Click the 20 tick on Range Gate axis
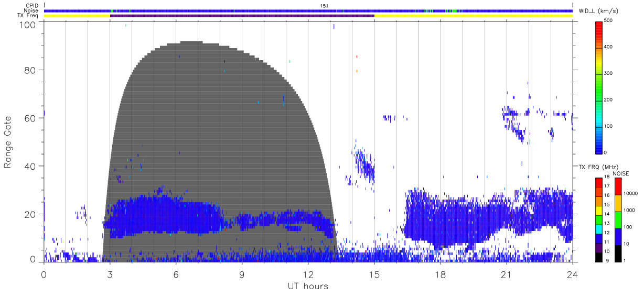The image size is (644, 297). click(x=29, y=214)
